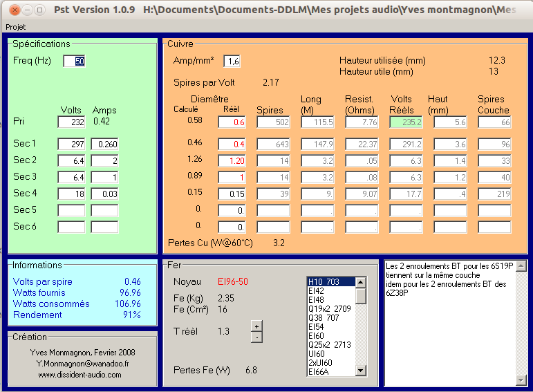The image size is (533, 392).
Task: Click the Spires field showing 643
Action: point(273,144)
